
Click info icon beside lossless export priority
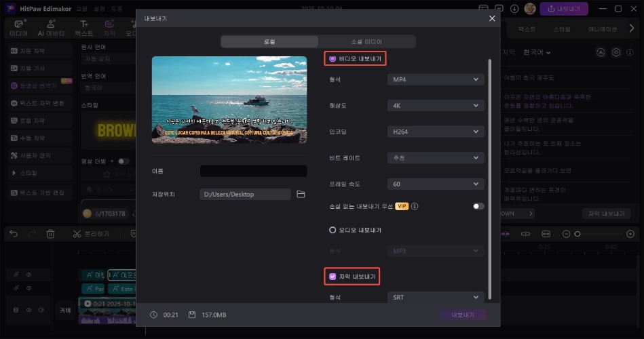click(x=414, y=206)
